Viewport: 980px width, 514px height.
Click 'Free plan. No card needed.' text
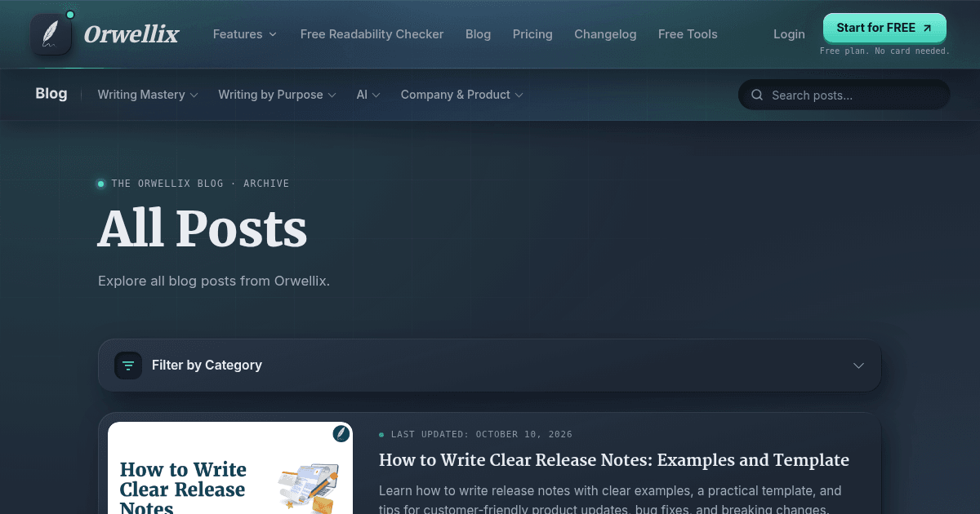click(884, 51)
